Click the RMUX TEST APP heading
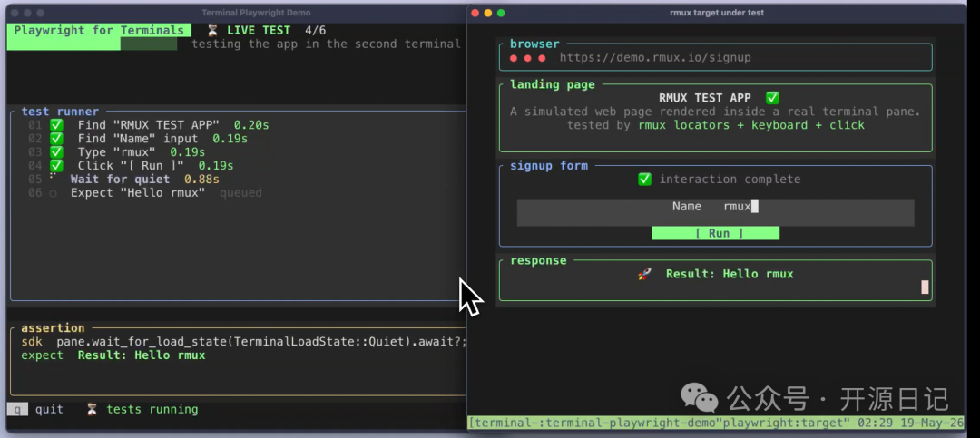 pos(705,98)
